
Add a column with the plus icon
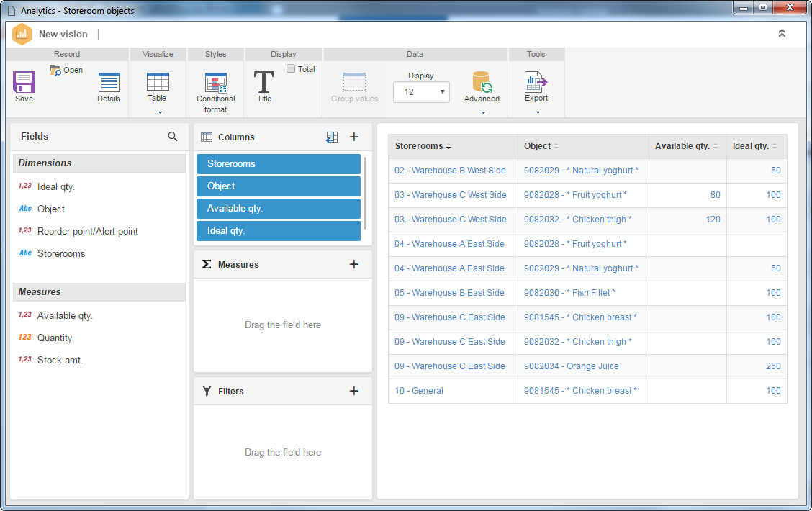coord(353,137)
